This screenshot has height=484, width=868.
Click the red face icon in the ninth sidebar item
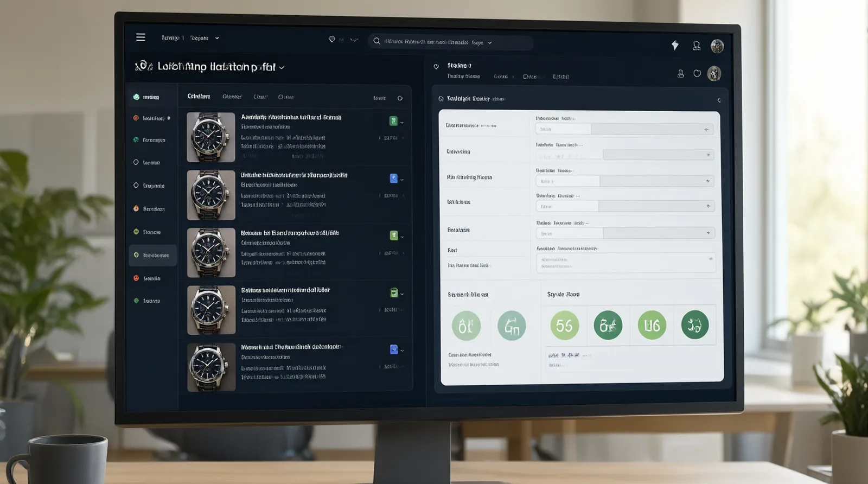pos(136,278)
